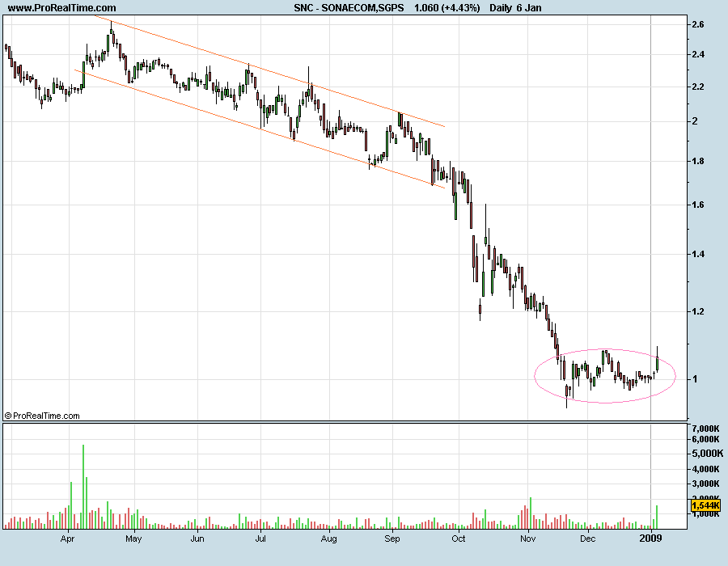Screen dimensions: 728x566
Task: Click the 2.4 price axis label
Action: pyautogui.click(x=698, y=55)
